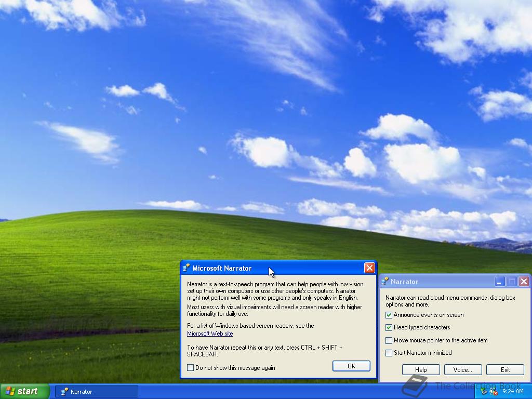This screenshot has height=399, width=532.
Task: Open Narrator Help
Action: (421, 370)
